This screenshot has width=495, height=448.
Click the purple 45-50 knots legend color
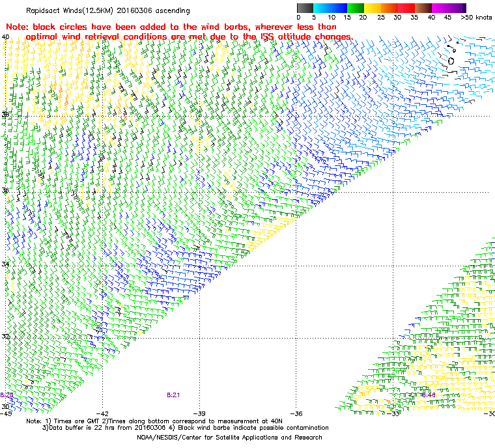tap(456, 8)
